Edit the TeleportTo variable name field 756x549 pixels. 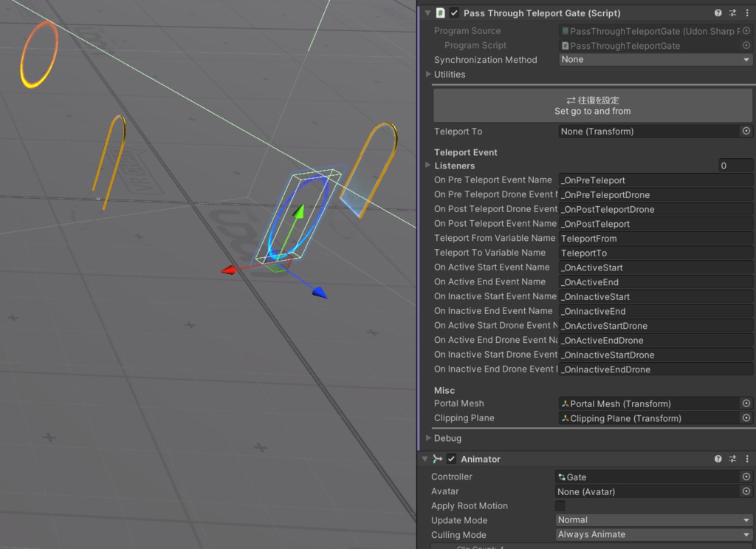pyautogui.click(x=656, y=252)
